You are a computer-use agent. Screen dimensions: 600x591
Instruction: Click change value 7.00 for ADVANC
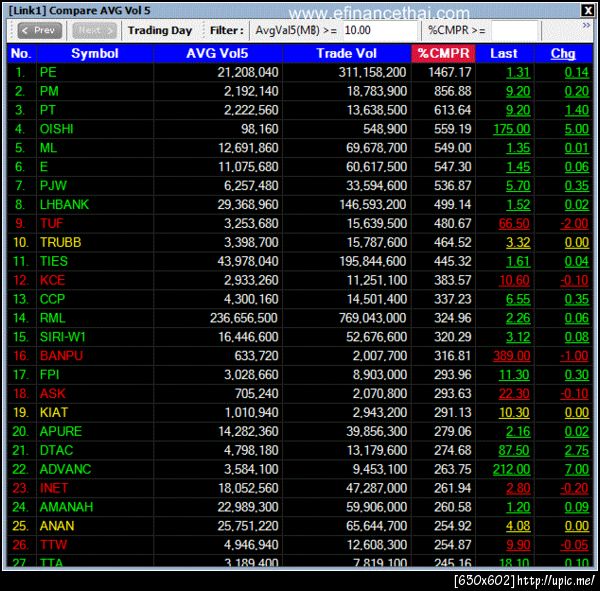pos(577,469)
